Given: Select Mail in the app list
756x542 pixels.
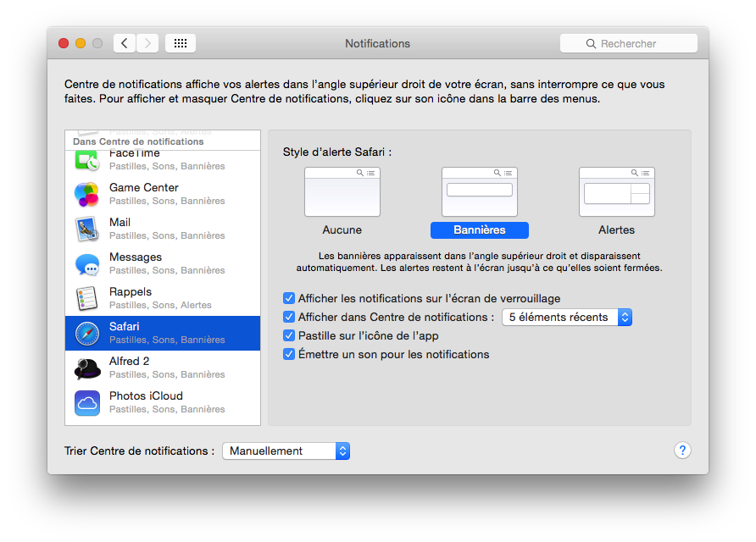Looking at the screenshot, I should coord(163,229).
